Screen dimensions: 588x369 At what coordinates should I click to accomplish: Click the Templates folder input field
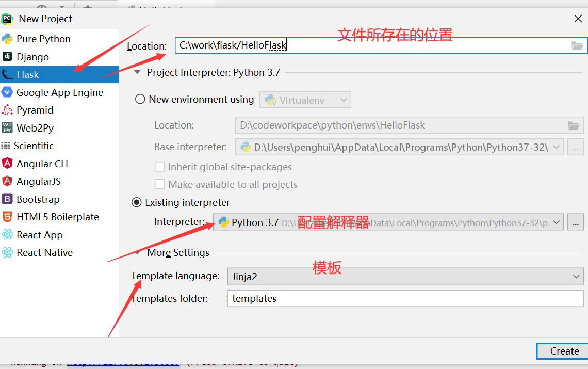tap(405, 298)
